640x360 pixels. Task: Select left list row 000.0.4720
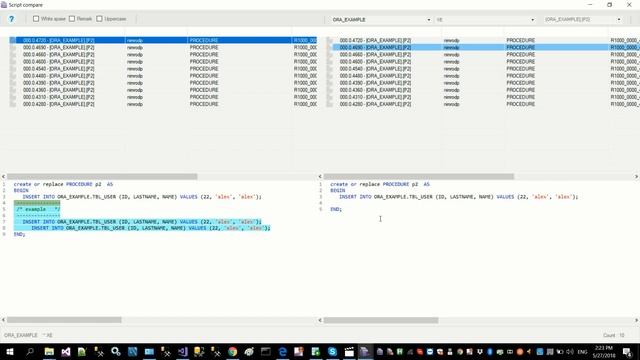pos(163,40)
